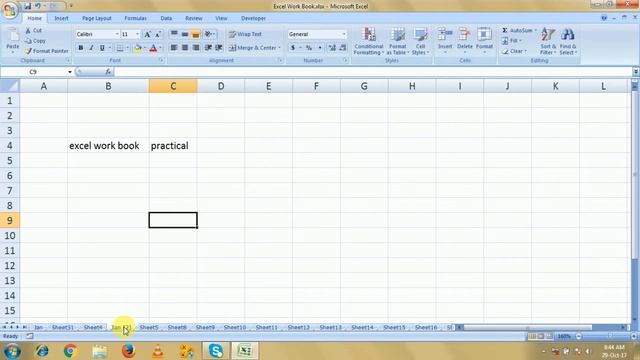Apply the yellow Fill Color
This screenshot has width=640, height=360.
pyautogui.click(x=138, y=48)
